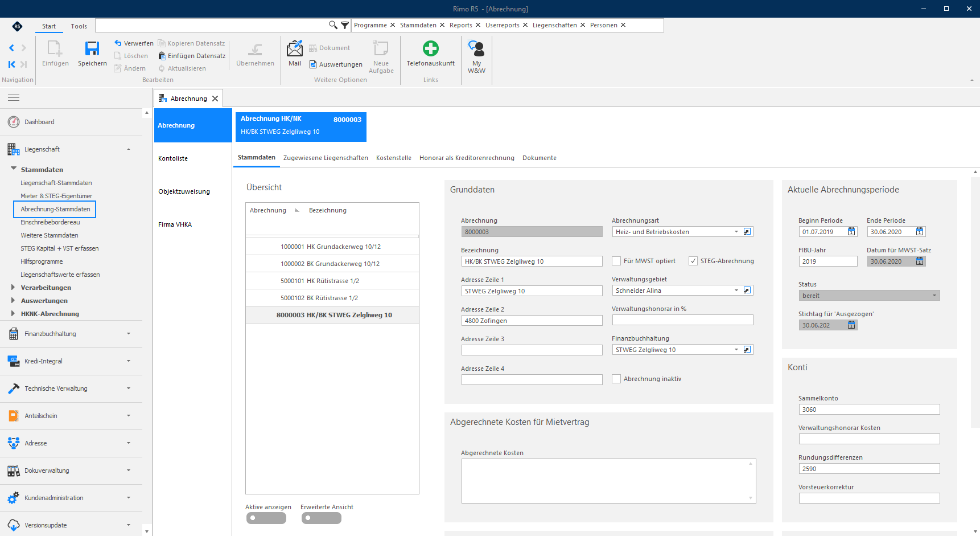The image size is (980, 536).
Task: Open lookup icon beside Verwaltungsgebiet
Action: 747,290
